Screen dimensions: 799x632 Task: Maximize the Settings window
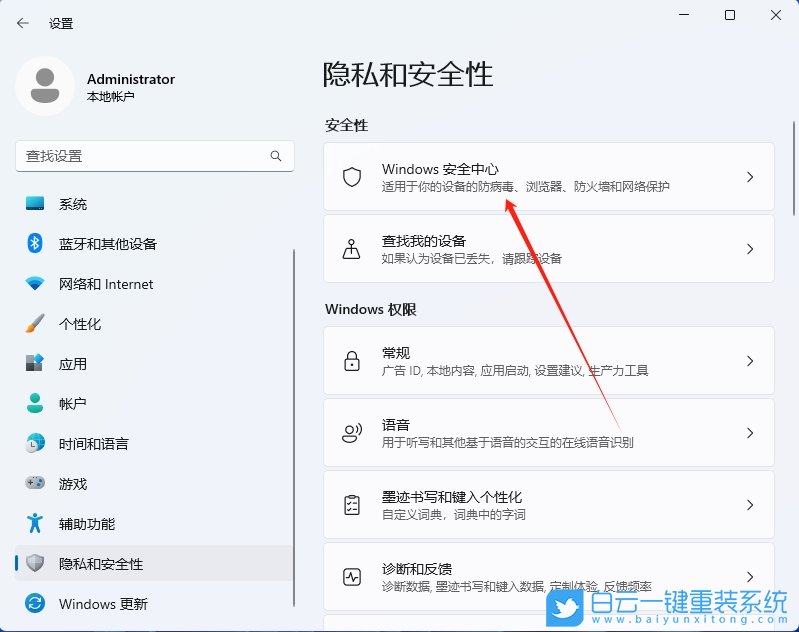[x=730, y=15]
